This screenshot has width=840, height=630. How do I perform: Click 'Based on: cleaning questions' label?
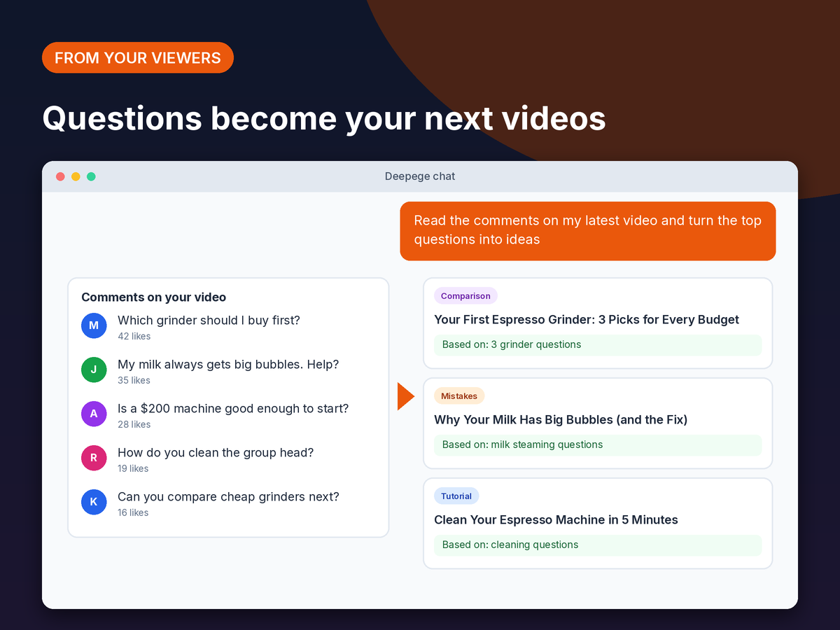click(x=598, y=545)
